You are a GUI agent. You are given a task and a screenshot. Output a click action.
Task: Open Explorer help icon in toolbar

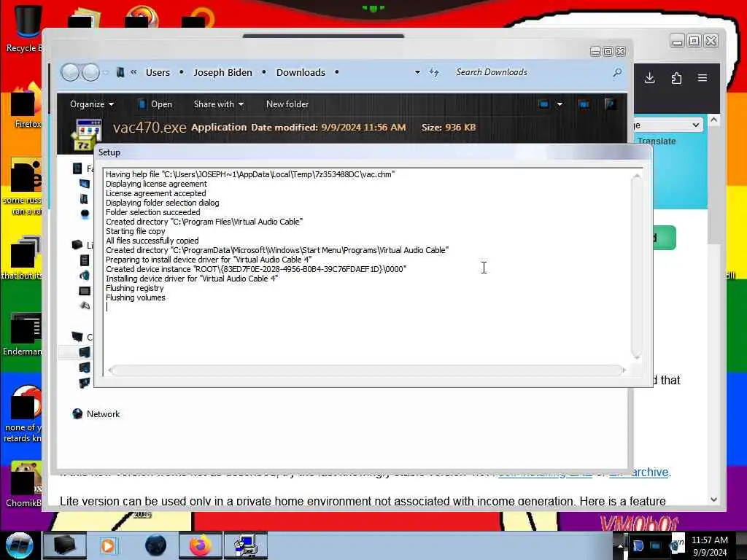[x=610, y=104]
